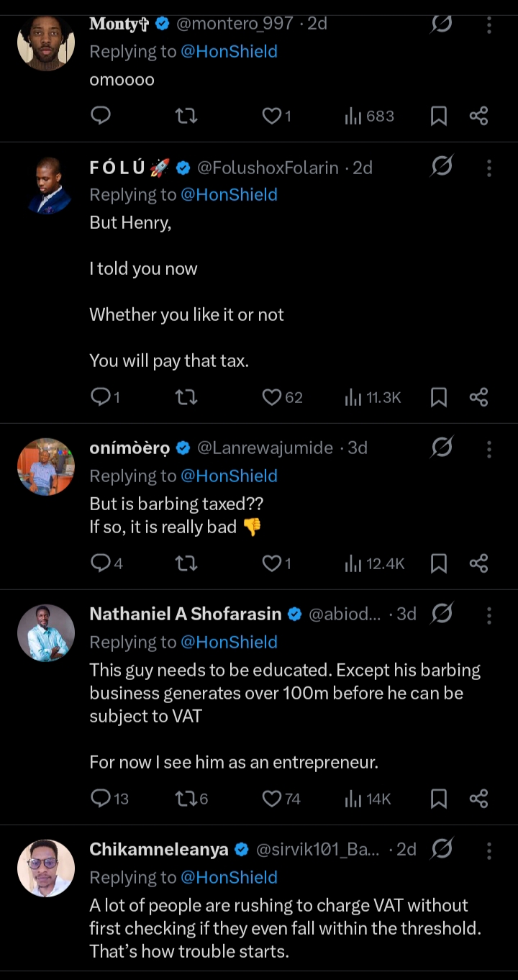Share Nathaniel A Shofarasin's reply
Viewport: 518px width, 980px height.
tap(478, 799)
